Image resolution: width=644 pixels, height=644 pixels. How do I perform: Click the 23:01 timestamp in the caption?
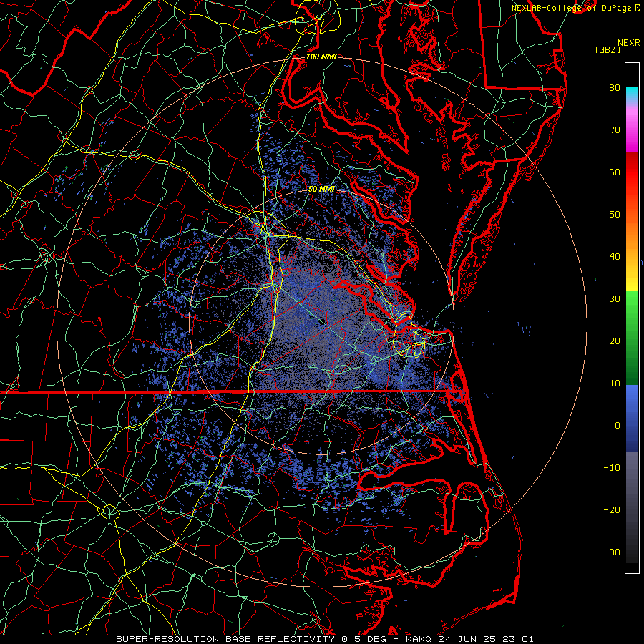tap(518, 639)
